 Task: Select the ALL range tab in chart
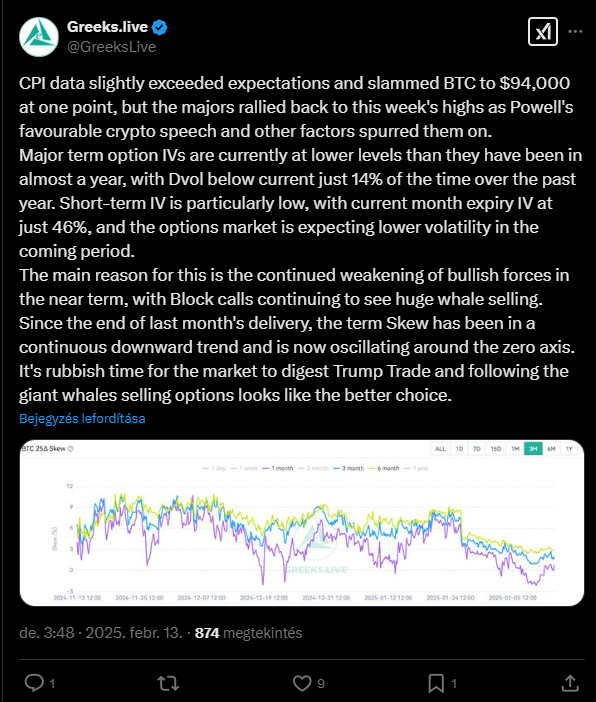coord(440,449)
